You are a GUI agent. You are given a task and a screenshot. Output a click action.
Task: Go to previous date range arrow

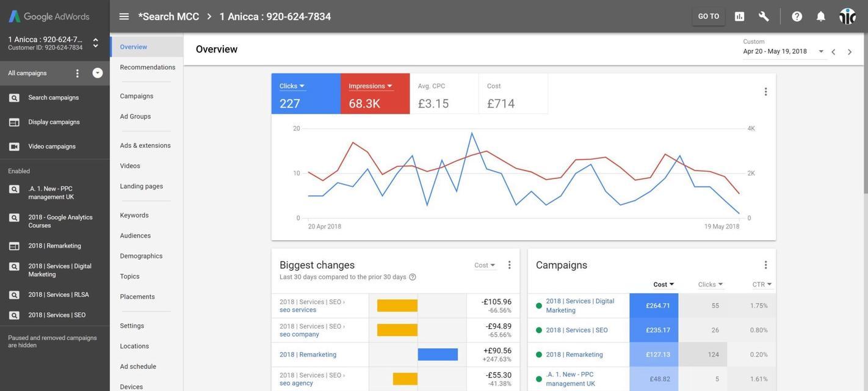(x=833, y=52)
